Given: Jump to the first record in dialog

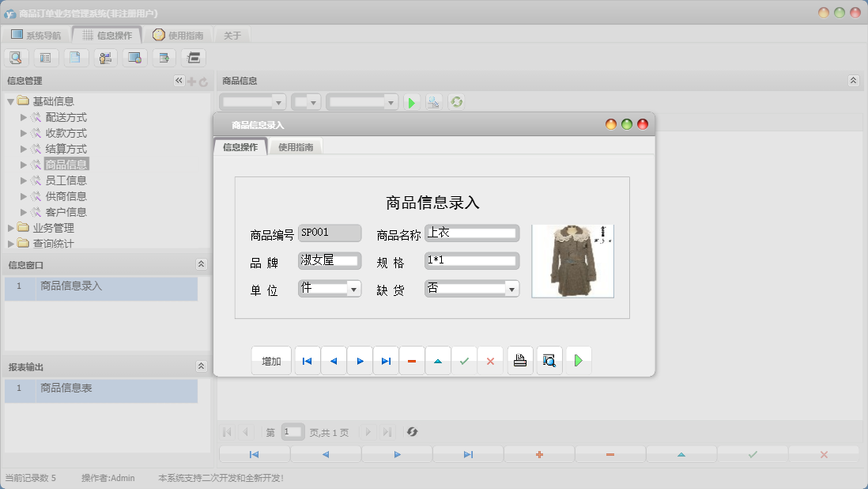Looking at the screenshot, I should 308,361.
